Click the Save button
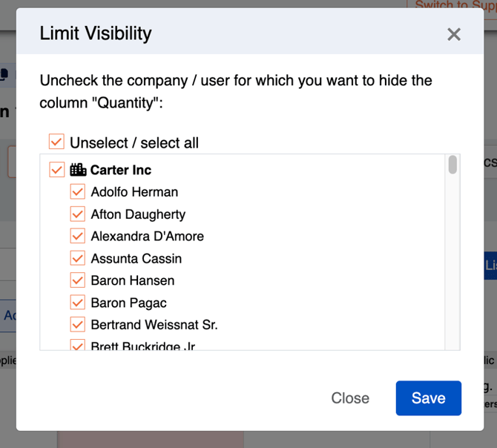 coord(429,398)
